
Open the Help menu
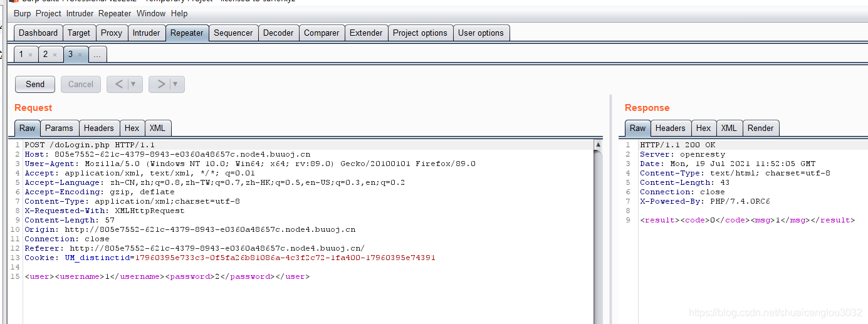point(179,13)
